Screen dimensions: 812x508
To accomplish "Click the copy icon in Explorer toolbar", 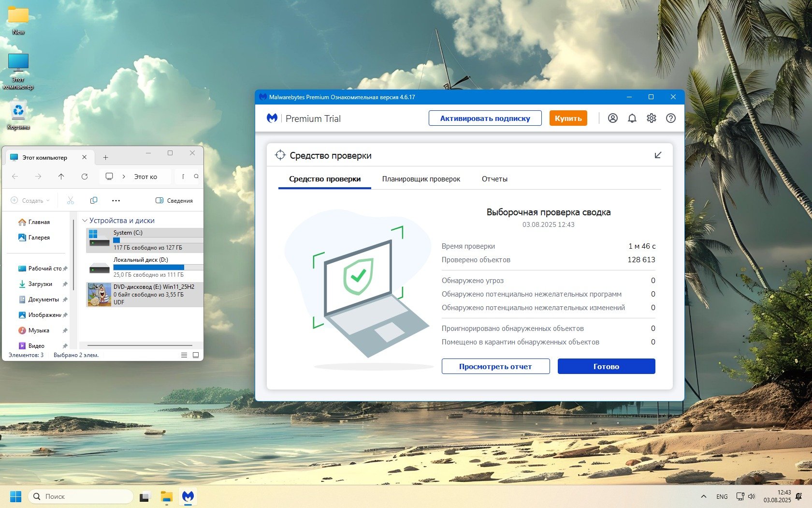I will [x=94, y=200].
